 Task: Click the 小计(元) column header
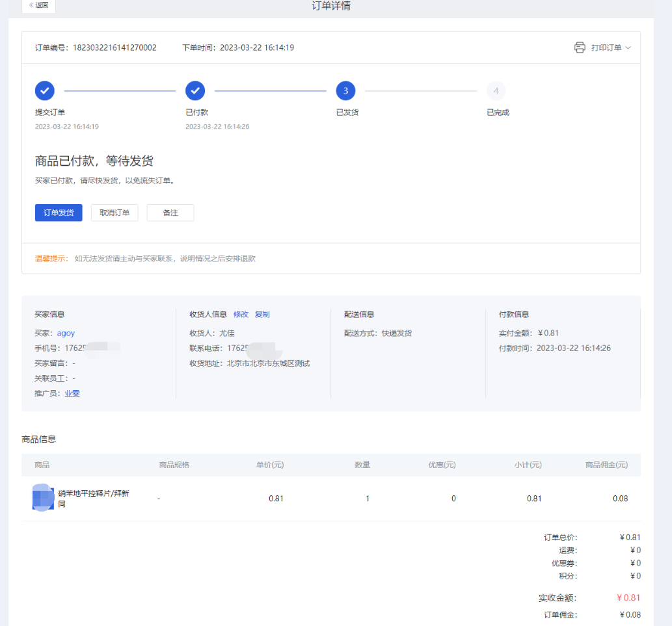coord(528,465)
